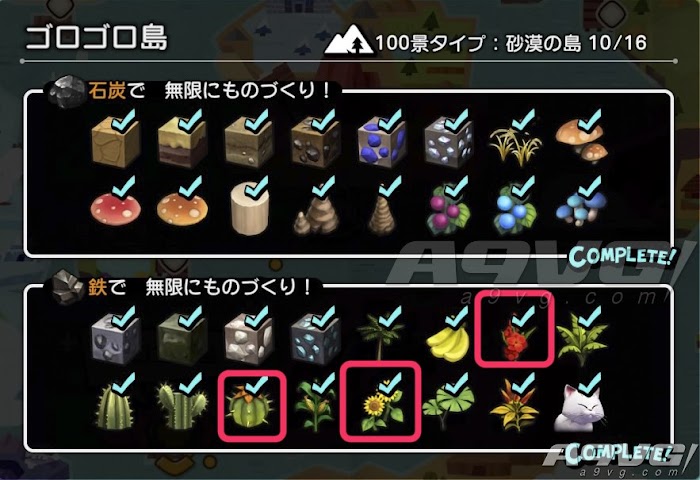The image size is (700, 480).
Task: Click the palm tree icon
Action: click(379, 336)
